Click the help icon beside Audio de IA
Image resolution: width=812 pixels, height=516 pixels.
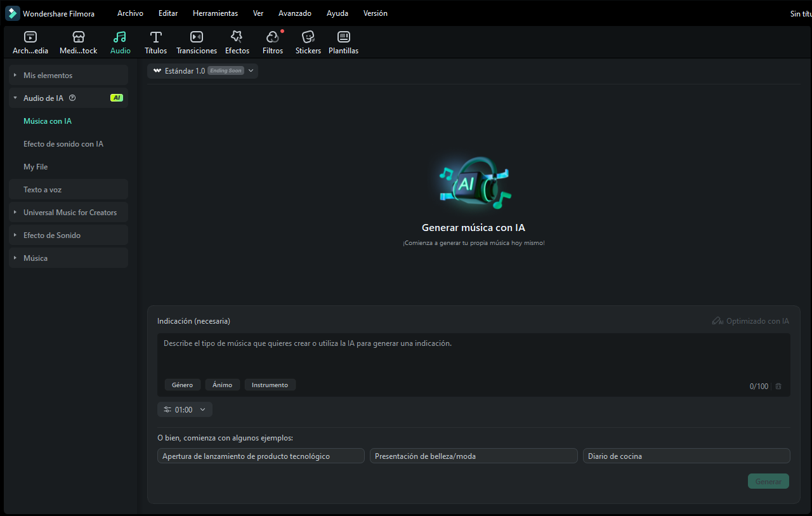pos(72,98)
